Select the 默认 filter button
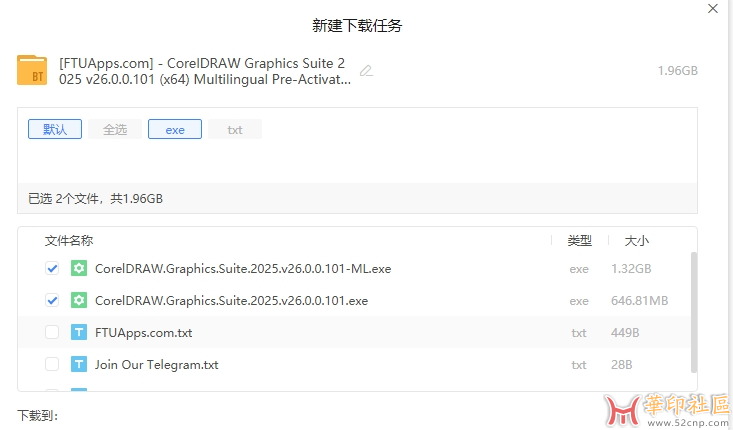The width and height of the screenshot is (733, 430). coord(55,129)
